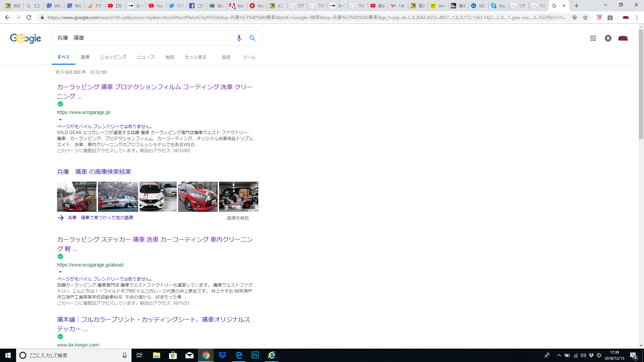Open Dropbox from the taskbar

[222, 355]
